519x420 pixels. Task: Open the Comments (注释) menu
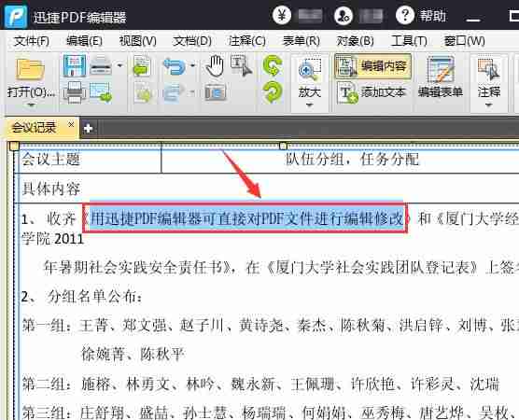[247, 41]
